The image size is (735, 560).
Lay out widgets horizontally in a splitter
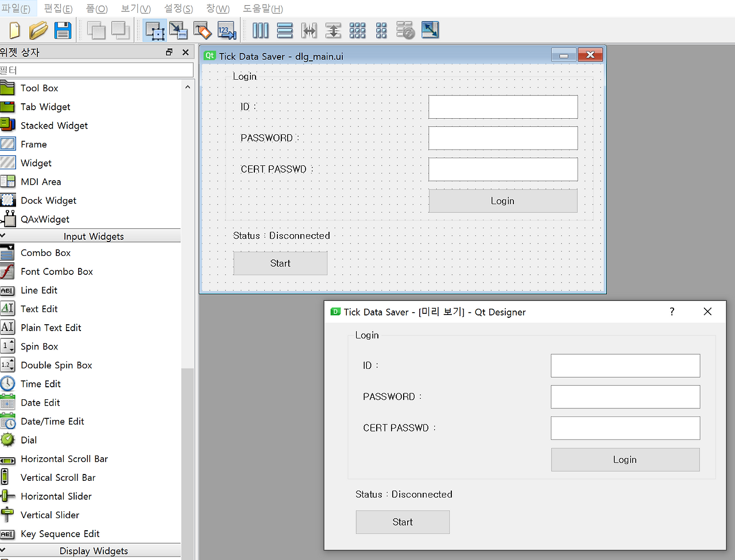309,30
